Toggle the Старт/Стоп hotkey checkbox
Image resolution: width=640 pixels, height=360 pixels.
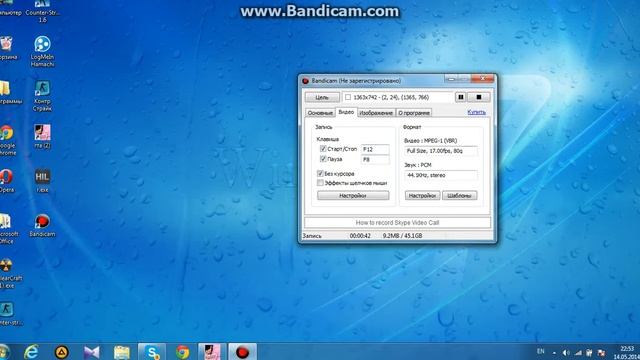(323, 149)
